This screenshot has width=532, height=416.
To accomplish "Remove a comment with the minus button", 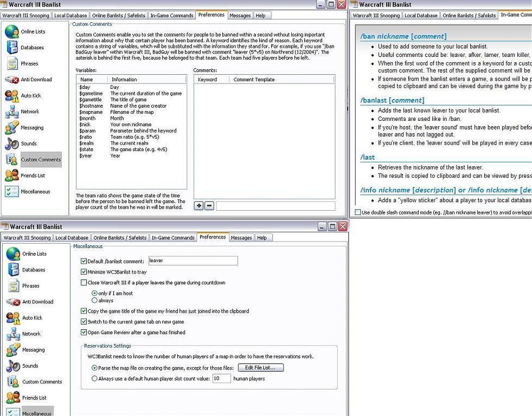I will (209, 206).
